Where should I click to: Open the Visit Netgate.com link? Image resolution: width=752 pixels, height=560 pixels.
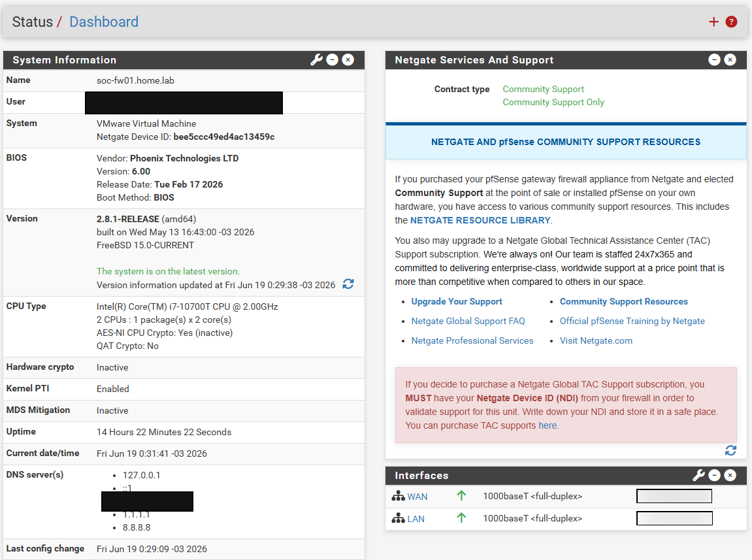click(596, 340)
